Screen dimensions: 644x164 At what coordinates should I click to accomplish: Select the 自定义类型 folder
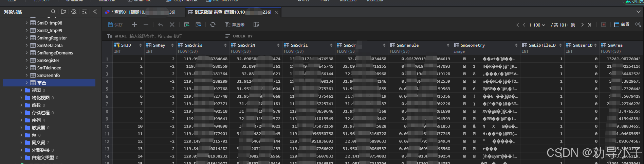point(43,158)
